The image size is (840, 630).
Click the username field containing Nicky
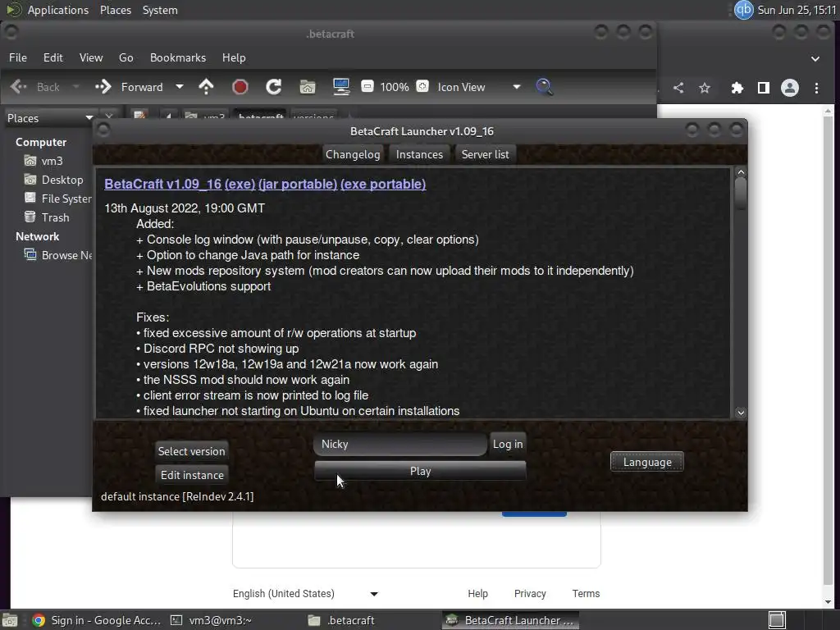coord(400,444)
